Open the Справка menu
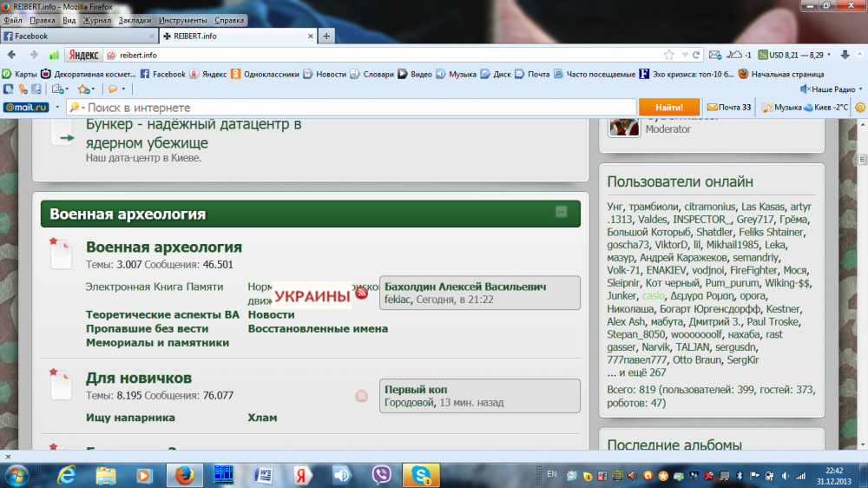 click(229, 21)
